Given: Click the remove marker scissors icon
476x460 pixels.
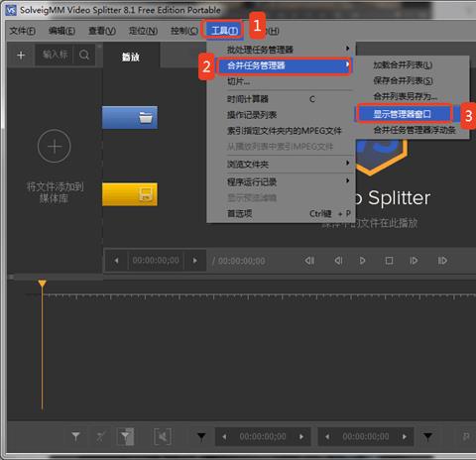Looking at the screenshot, I should pos(100,436).
